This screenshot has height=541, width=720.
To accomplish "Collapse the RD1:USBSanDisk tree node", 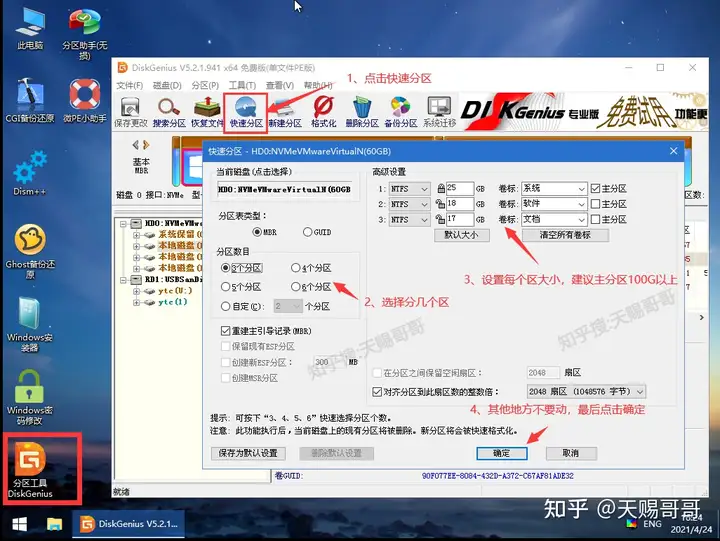I will 123,279.
